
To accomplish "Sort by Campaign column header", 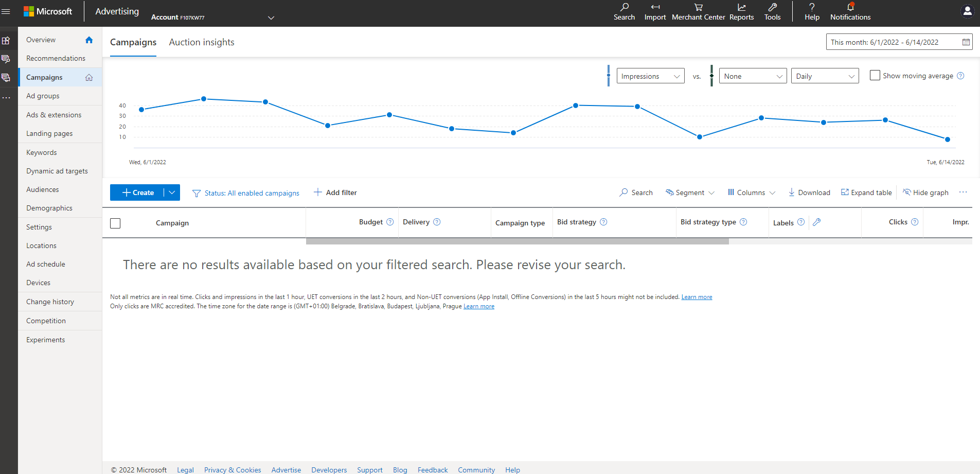I will [x=172, y=223].
